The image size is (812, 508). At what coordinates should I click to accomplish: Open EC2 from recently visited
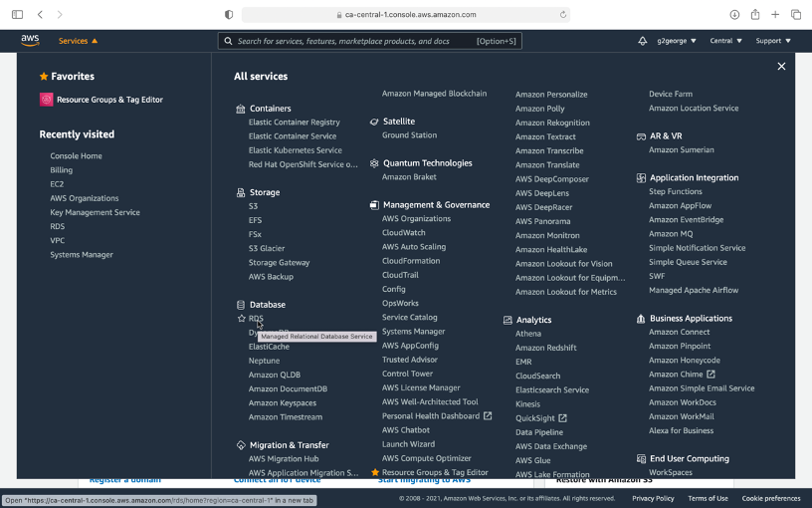tap(57, 184)
